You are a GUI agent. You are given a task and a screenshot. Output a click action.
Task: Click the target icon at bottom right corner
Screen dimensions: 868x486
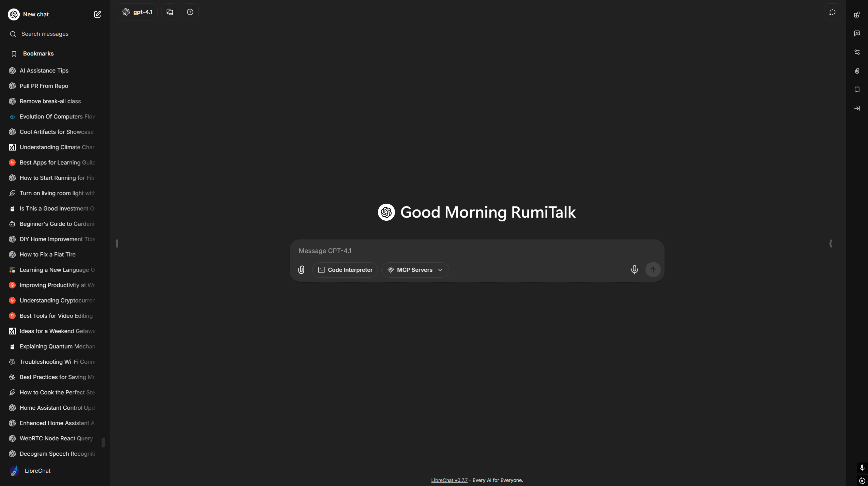tap(862, 481)
